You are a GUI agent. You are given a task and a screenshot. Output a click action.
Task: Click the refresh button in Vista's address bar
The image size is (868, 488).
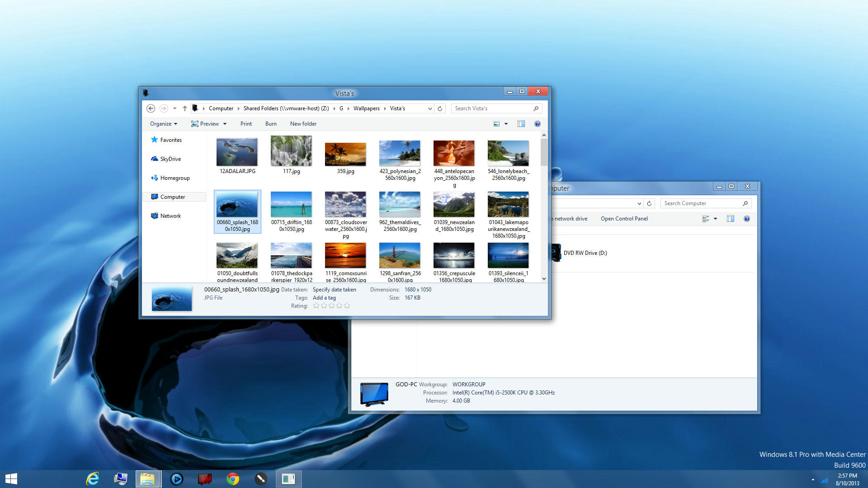tap(440, 108)
